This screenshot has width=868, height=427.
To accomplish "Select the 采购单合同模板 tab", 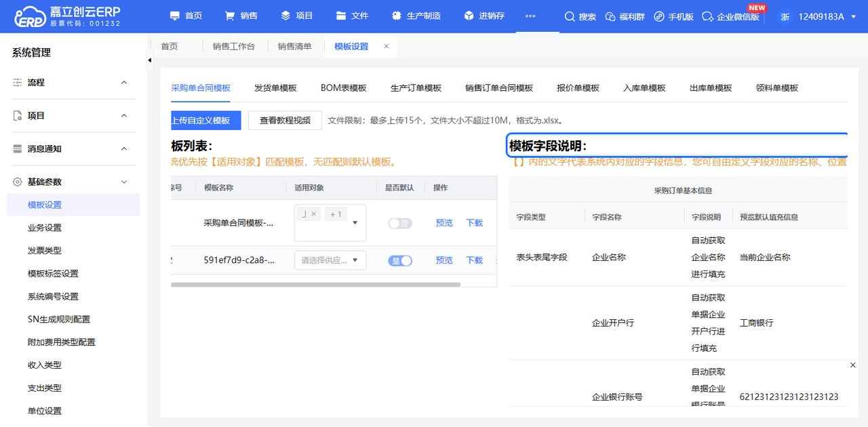I will point(201,88).
